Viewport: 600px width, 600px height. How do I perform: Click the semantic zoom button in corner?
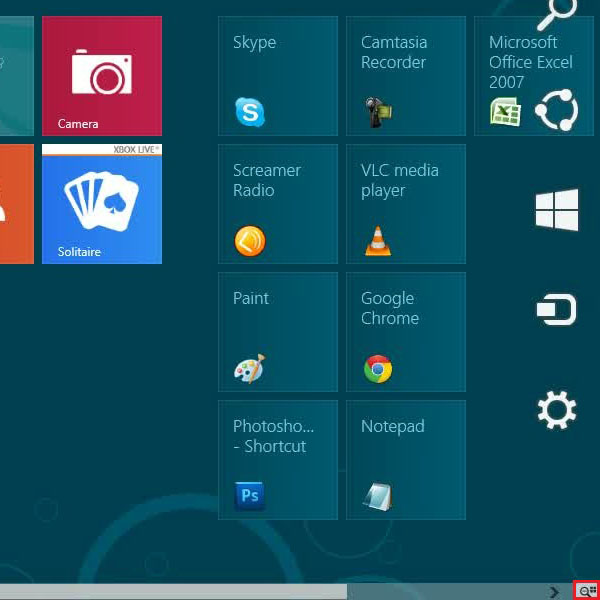pos(586,590)
